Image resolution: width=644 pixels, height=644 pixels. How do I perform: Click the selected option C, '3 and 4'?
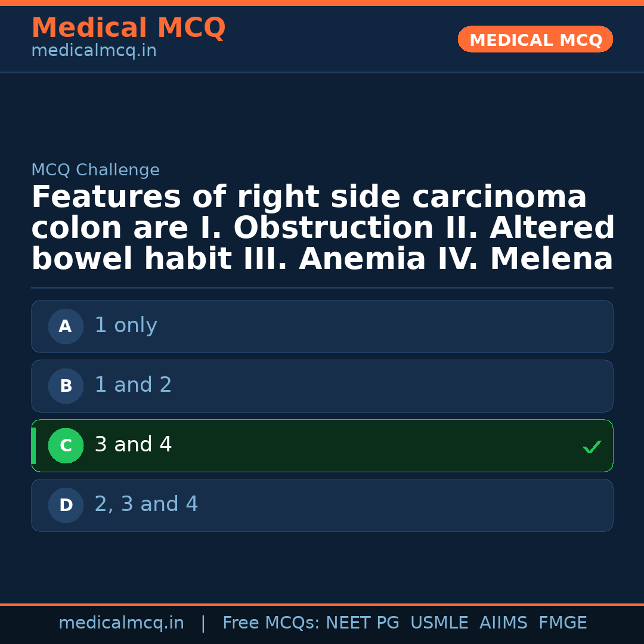click(322, 445)
